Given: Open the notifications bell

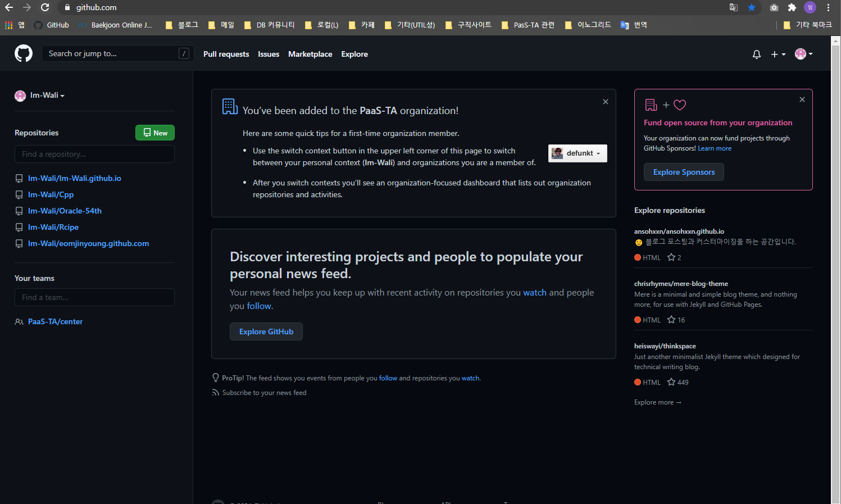Looking at the screenshot, I should 757,54.
